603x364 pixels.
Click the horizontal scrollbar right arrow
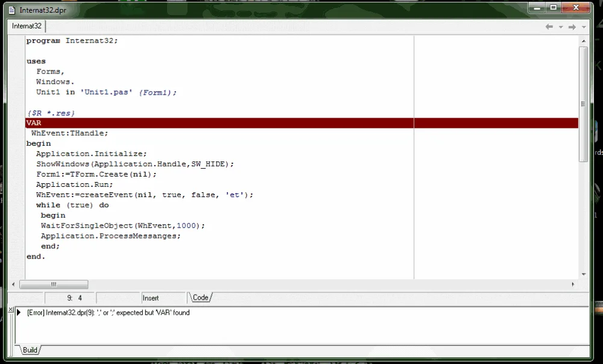(573, 284)
